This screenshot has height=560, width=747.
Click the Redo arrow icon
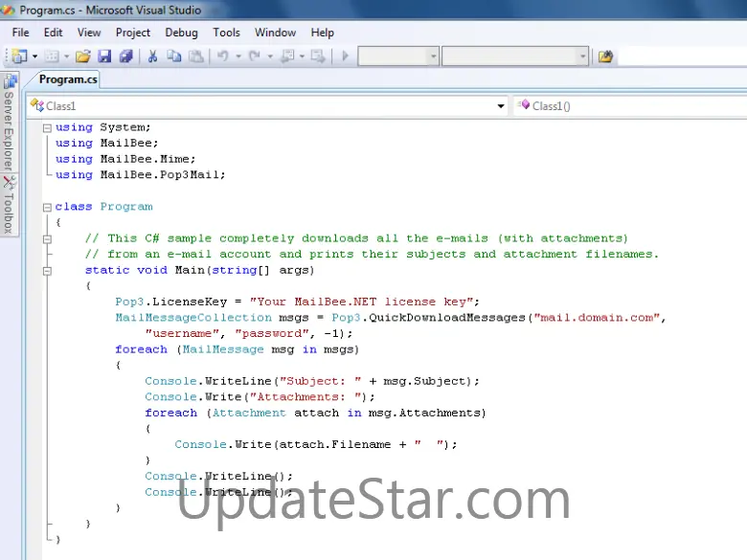(x=255, y=56)
